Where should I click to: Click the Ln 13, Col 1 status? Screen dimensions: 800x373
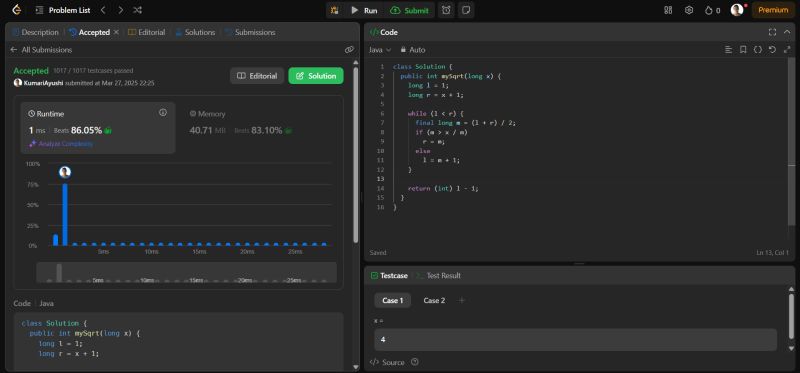click(773, 253)
